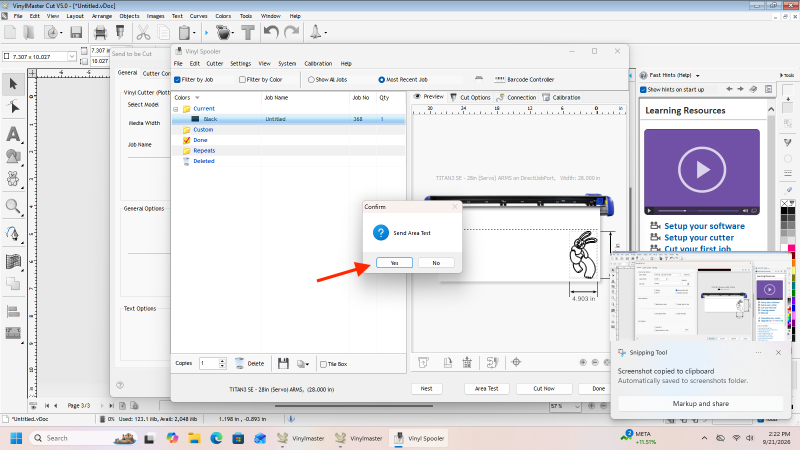
Task: Click the vinyl cutter knife icon beside Print
Action: 120,32
